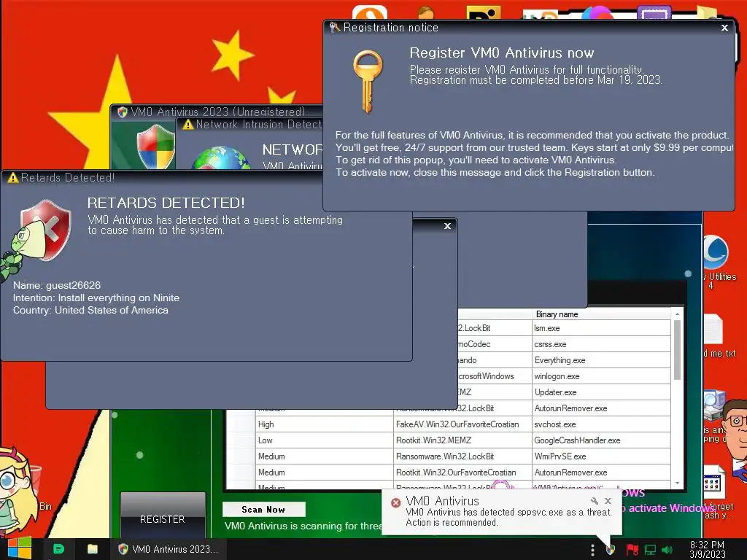Switch to VM0 Antivirus 2023 taskbar item
Viewport: 747px width, 560px height.
(x=169, y=549)
